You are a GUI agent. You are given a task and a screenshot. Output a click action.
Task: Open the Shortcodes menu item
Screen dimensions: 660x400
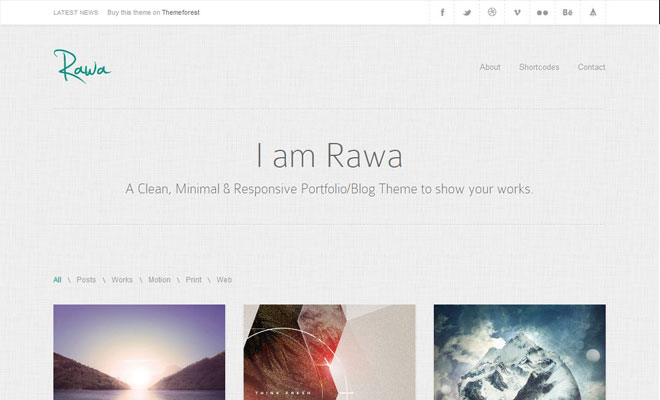539,67
